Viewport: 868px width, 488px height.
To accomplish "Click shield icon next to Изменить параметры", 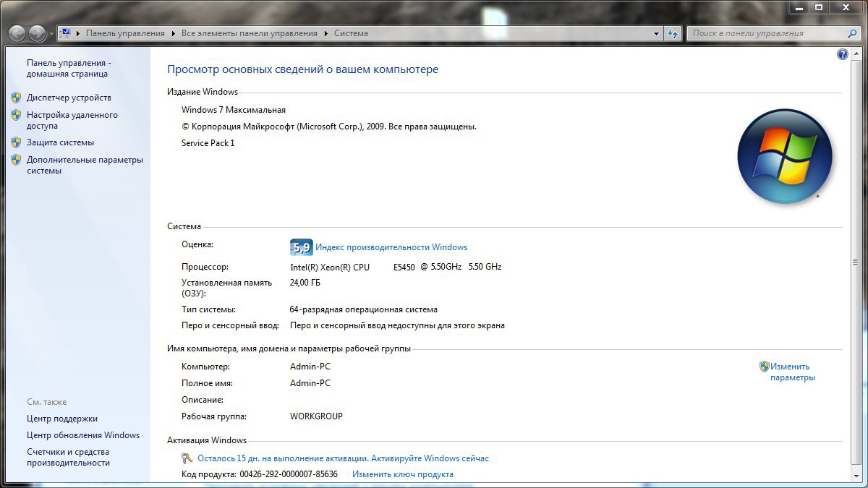I will (765, 367).
